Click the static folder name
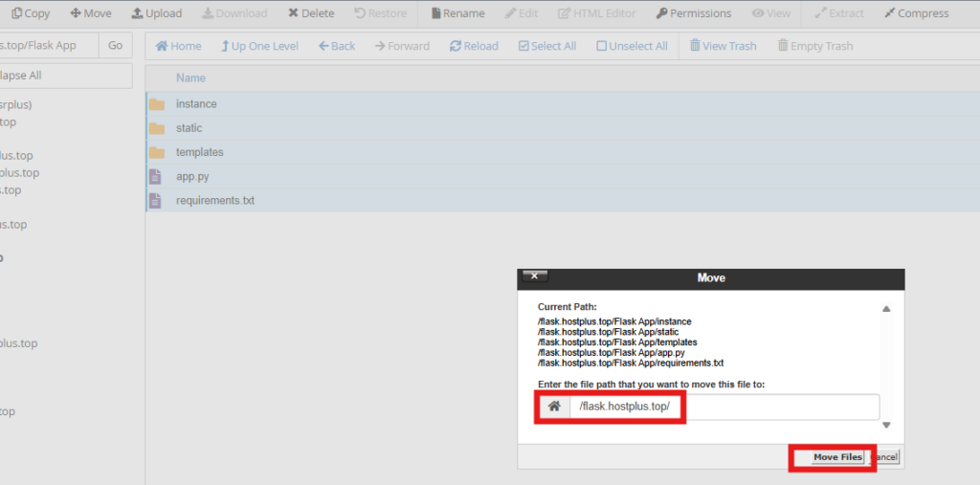The image size is (980, 485). point(189,128)
